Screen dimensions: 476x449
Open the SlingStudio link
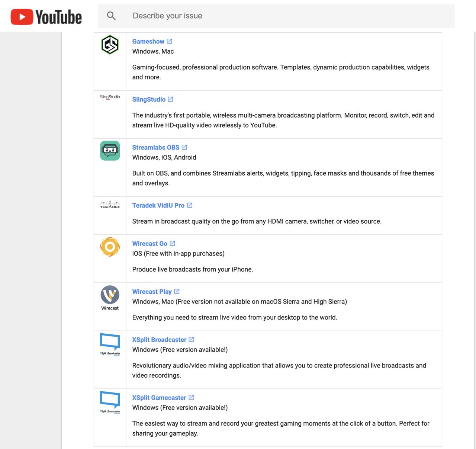[x=149, y=99]
